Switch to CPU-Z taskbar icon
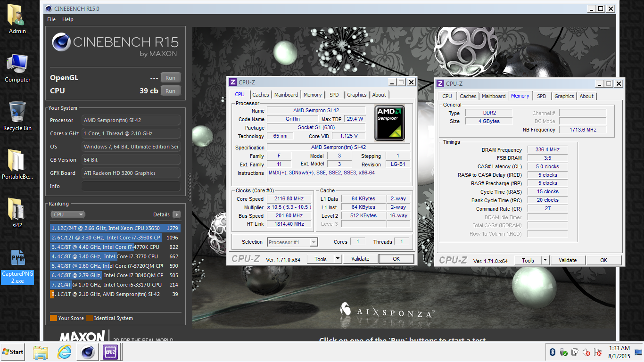 coord(111,352)
